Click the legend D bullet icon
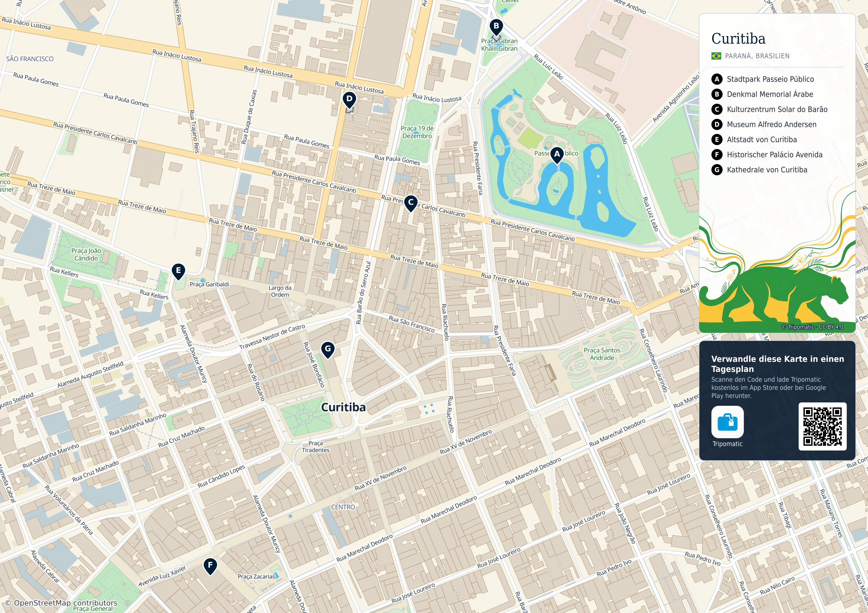 coord(716,124)
